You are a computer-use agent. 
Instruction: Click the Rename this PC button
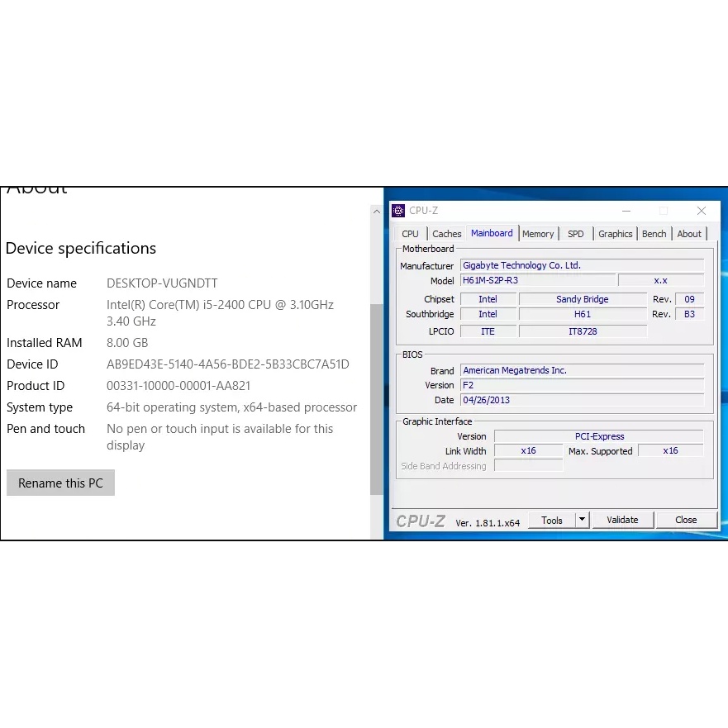coord(60,483)
